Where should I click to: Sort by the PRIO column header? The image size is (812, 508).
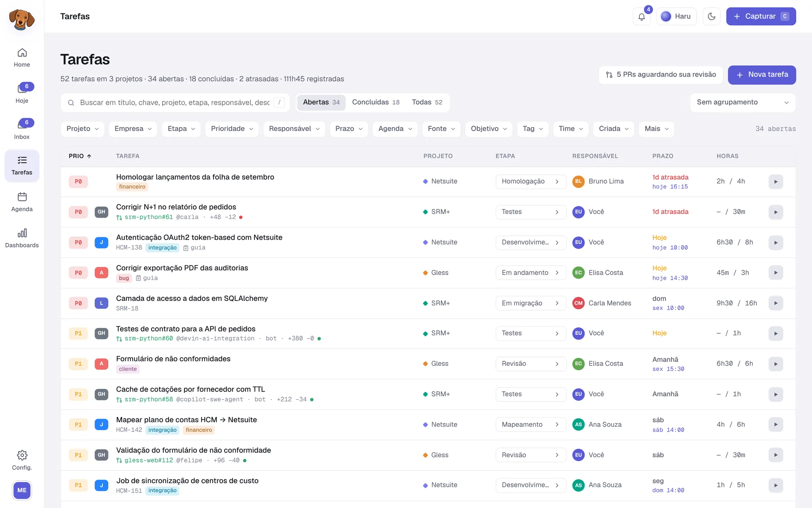(80, 156)
